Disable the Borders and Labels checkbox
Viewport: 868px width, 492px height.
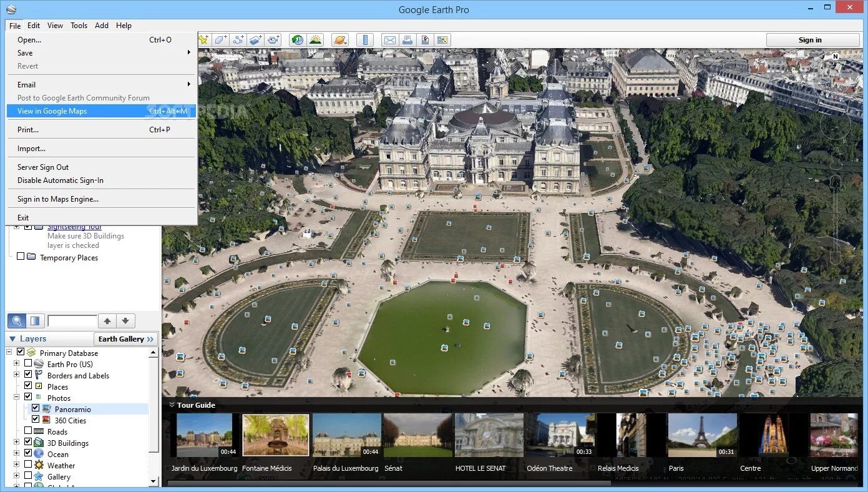click(x=28, y=375)
